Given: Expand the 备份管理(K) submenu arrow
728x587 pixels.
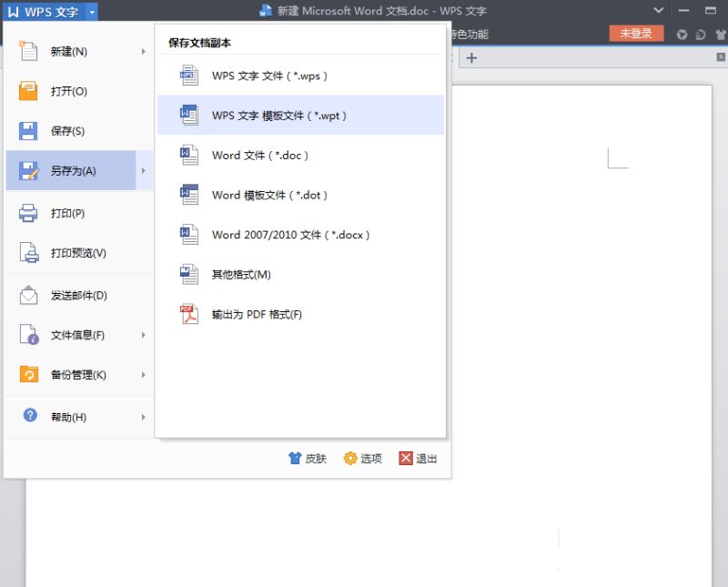Looking at the screenshot, I should point(144,374).
